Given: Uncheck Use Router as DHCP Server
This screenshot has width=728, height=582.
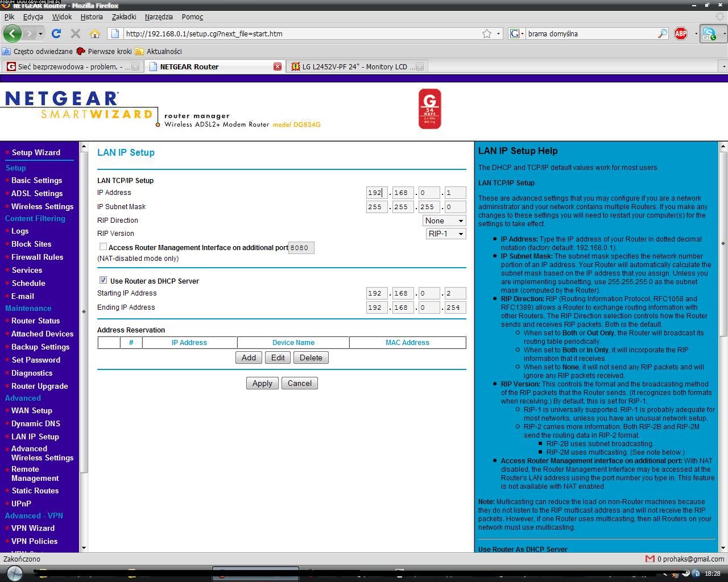Looking at the screenshot, I should point(103,280).
